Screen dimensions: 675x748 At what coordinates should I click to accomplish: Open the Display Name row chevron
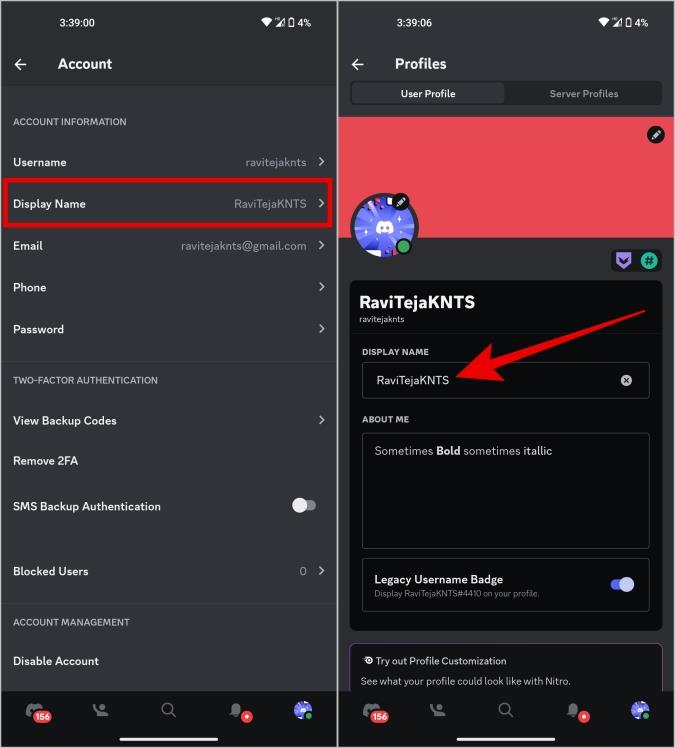[x=322, y=203]
